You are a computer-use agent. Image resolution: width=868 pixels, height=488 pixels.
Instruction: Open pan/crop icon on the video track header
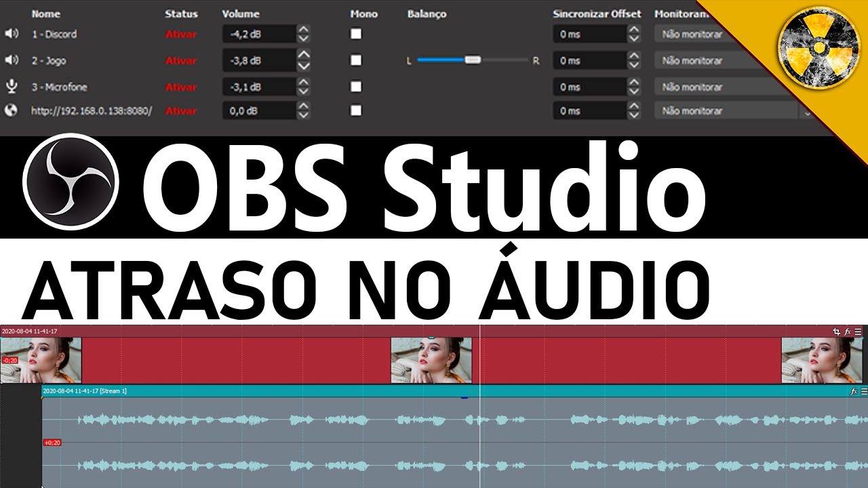click(x=837, y=331)
